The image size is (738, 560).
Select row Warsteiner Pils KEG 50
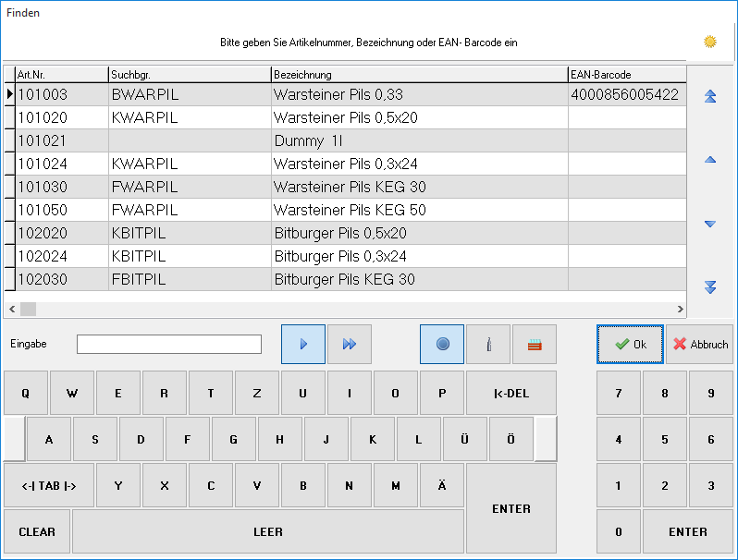(x=345, y=210)
